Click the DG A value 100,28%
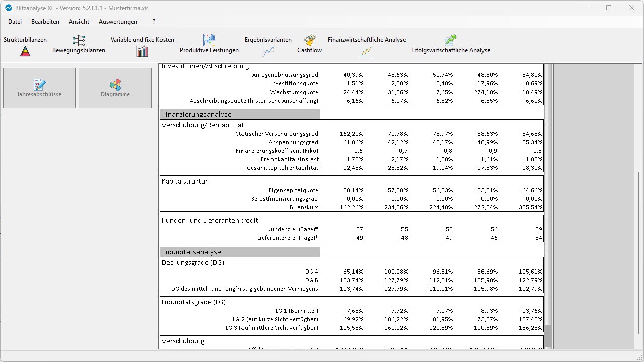The width and height of the screenshot is (644, 362). (396, 271)
